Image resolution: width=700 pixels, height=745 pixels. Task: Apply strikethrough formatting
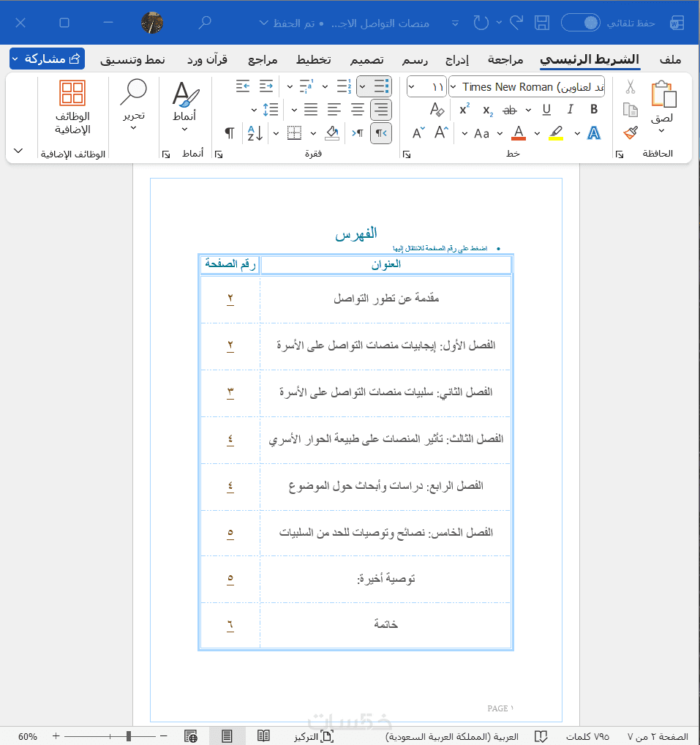pos(510,111)
